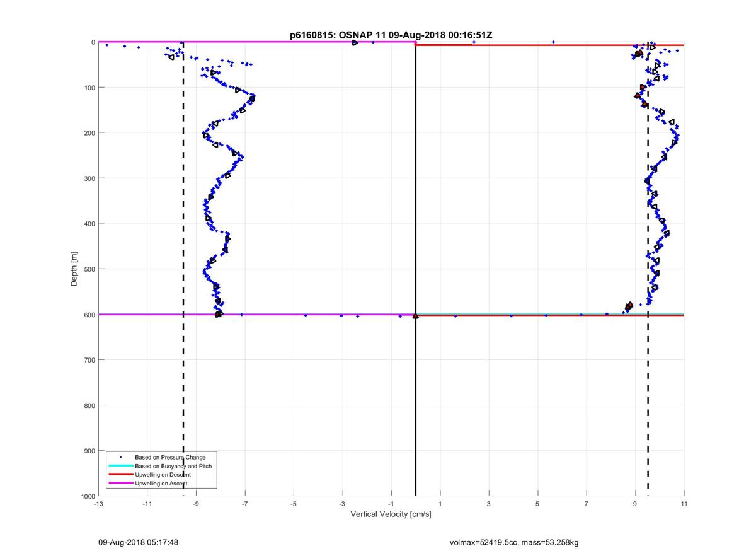756x558 pixels.
Task: Click the depth tick label 1000
Action: tap(88, 496)
